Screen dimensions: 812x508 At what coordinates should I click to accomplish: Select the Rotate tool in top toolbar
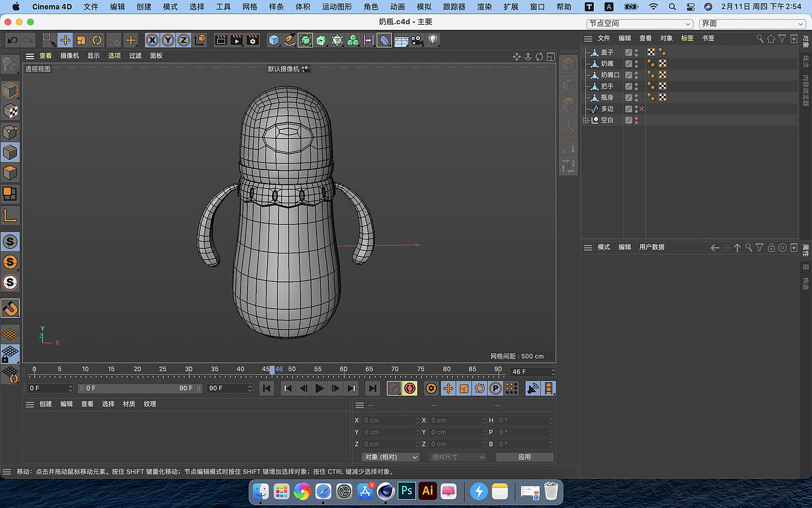(97, 40)
